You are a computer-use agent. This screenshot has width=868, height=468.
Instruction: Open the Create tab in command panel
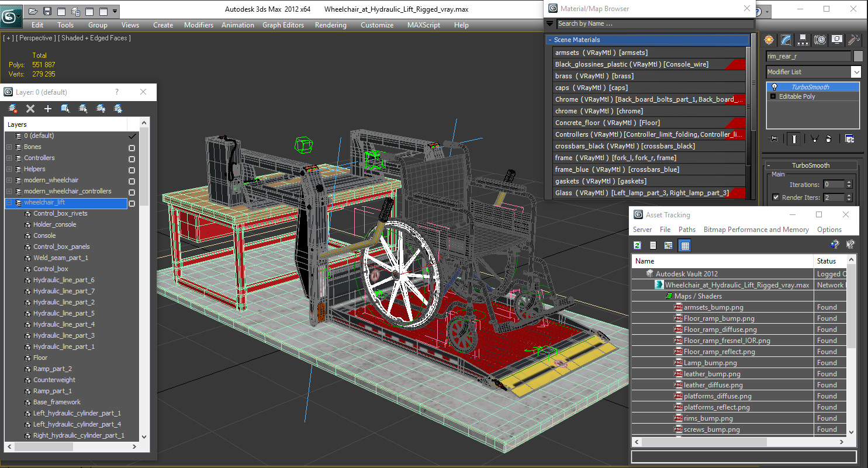pyautogui.click(x=769, y=40)
